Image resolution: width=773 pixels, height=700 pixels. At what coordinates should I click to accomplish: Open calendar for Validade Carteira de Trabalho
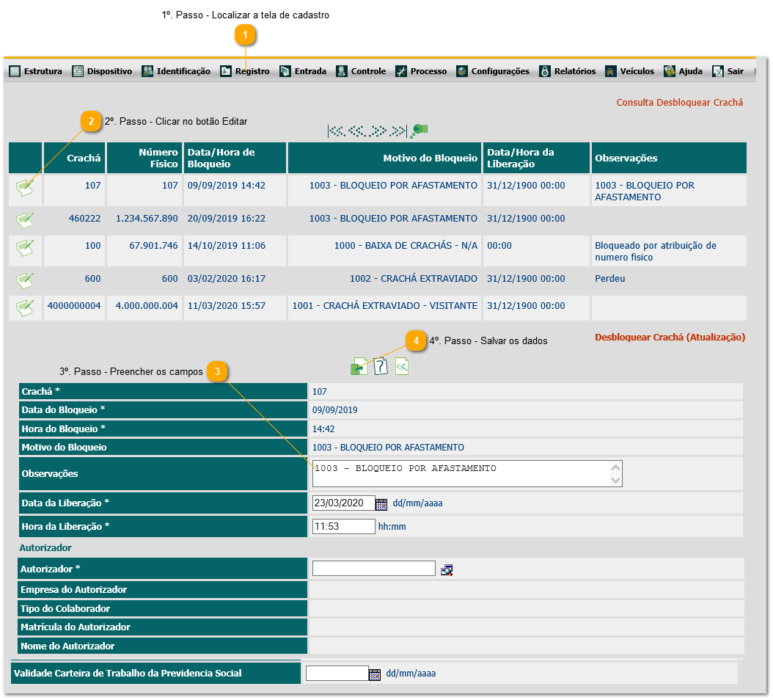click(375, 674)
